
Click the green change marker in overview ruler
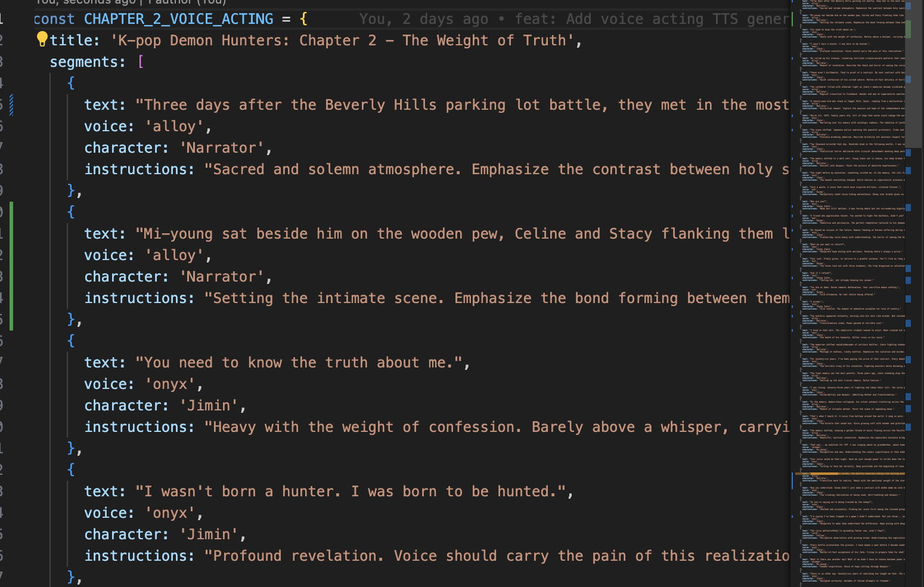pos(908,29)
